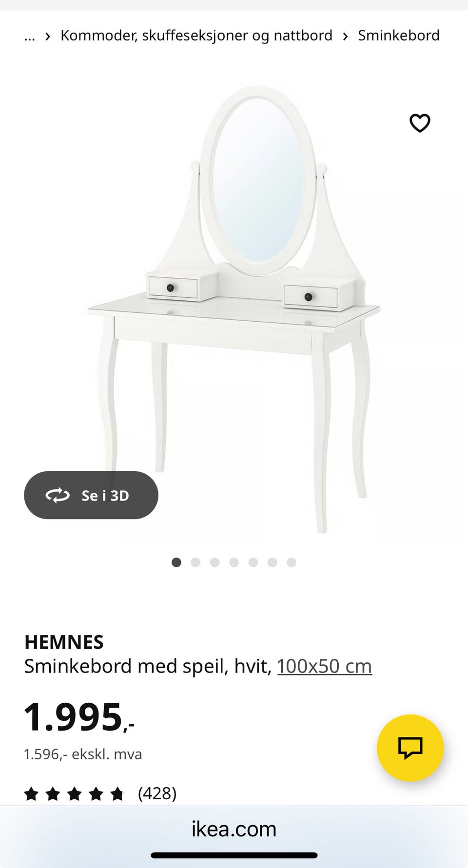Image resolution: width=468 pixels, height=868 pixels.
Task: Click the chevron before Kommoder breadcrumb
Action: point(48,36)
